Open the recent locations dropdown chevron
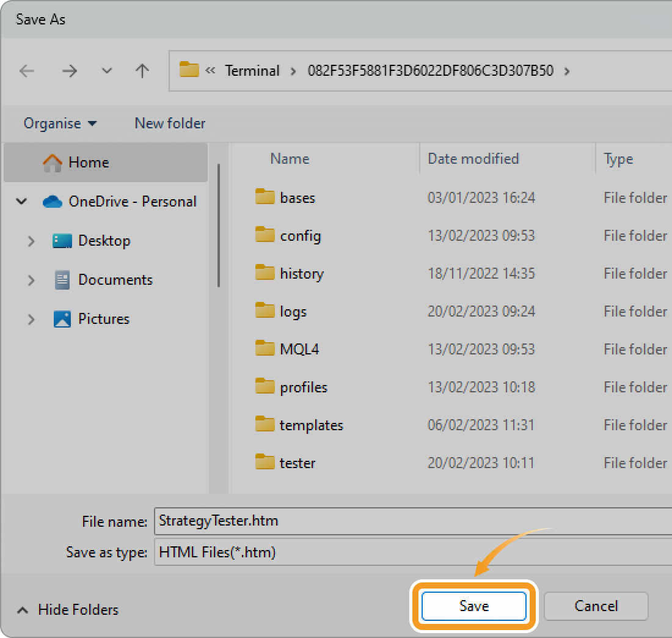672x638 pixels. coord(106,71)
